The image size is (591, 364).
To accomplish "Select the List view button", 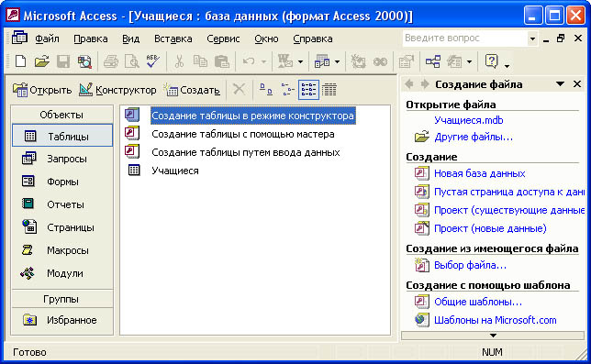I will [308, 90].
